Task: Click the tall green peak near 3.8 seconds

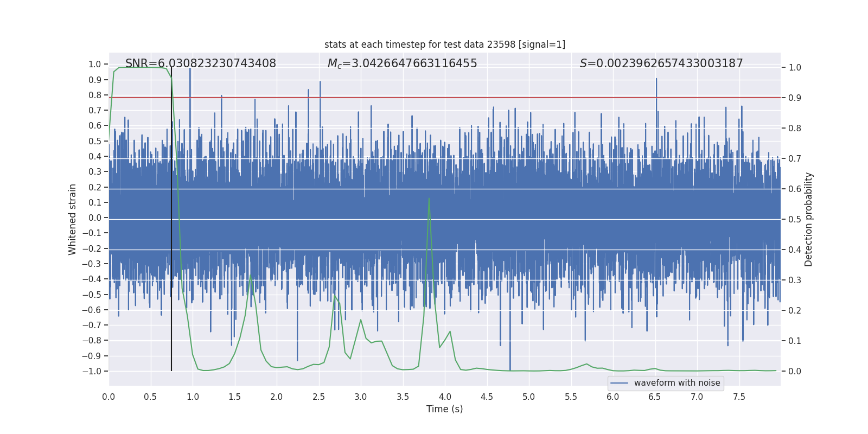Action: pyautogui.click(x=429, y=199)
